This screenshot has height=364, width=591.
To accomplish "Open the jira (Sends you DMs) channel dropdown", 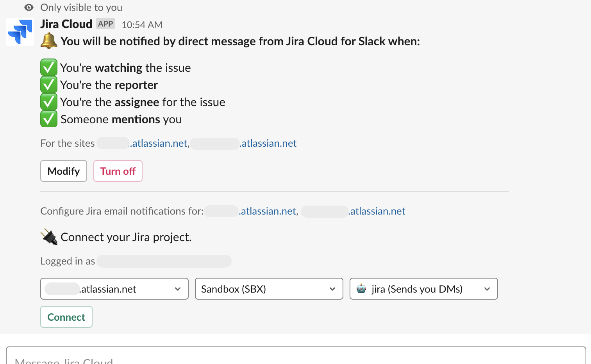I will (423, 289).
